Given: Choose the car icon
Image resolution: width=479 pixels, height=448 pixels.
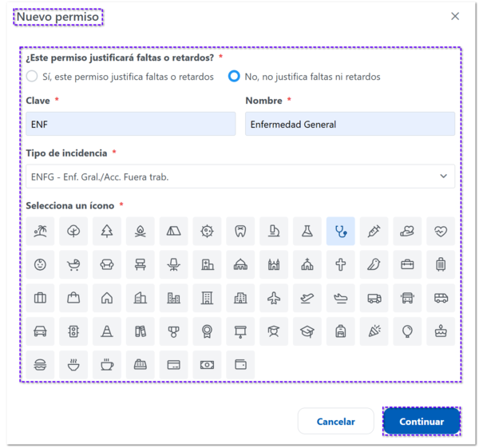Looking at the screenshot, I should pos(40,331).
